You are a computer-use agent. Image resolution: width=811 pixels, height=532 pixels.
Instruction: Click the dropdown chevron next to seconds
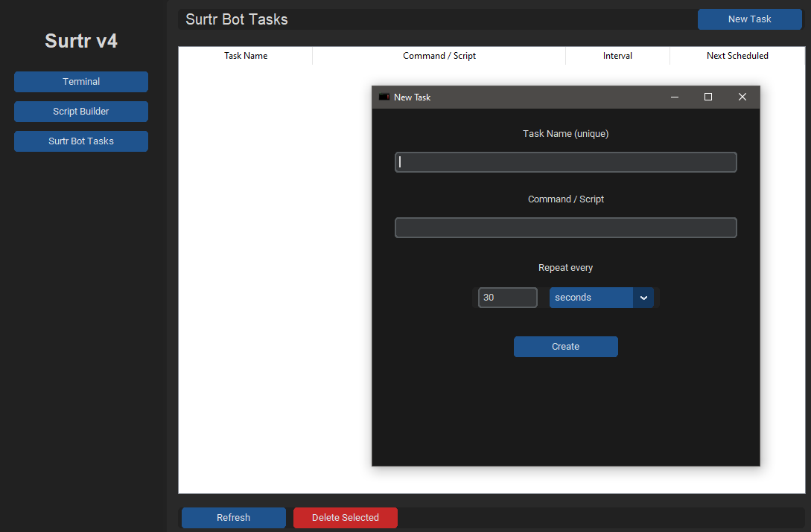point(643,297)
